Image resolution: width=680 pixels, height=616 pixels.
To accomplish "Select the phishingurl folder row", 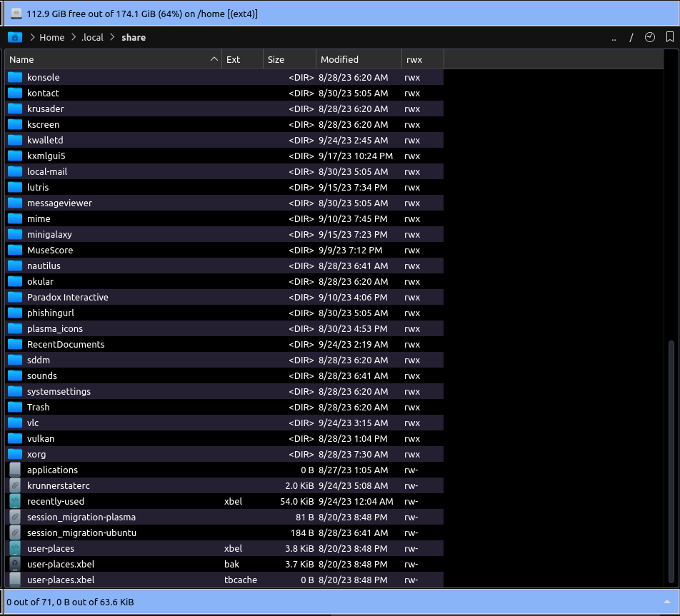I will coord(224,313).
